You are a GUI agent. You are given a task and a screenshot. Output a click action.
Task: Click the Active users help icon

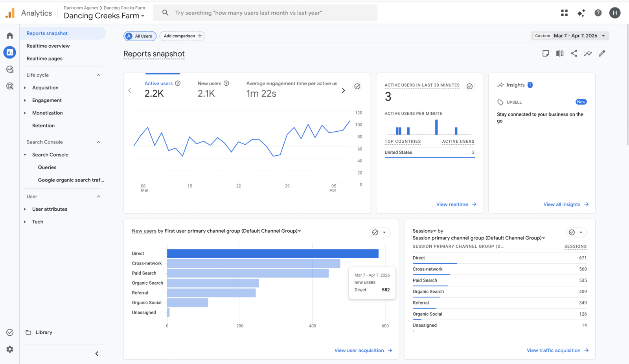click(x=178, y=83)
